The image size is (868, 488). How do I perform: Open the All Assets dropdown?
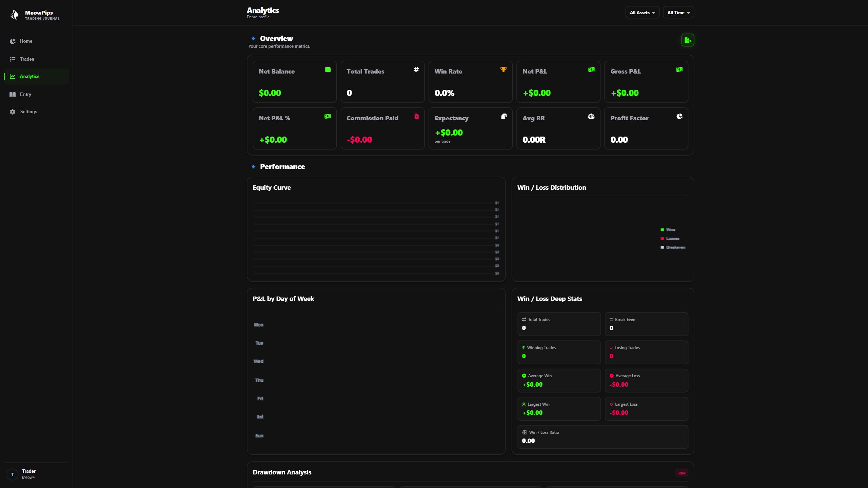click(x=642, y=13)
